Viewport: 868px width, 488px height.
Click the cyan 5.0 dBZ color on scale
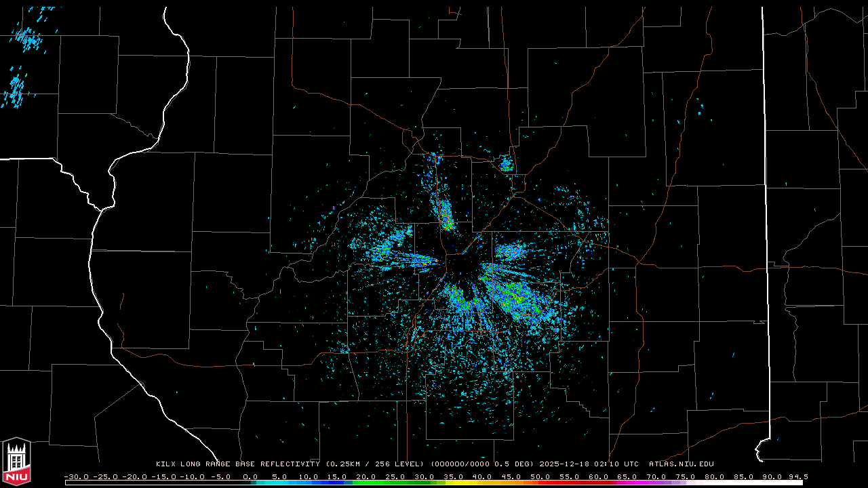279,483
